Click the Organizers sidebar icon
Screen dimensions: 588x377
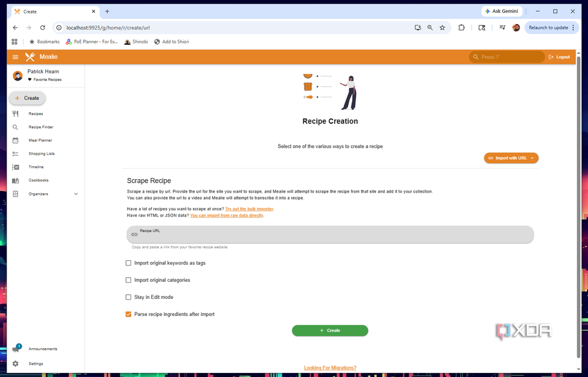[15, 194]
